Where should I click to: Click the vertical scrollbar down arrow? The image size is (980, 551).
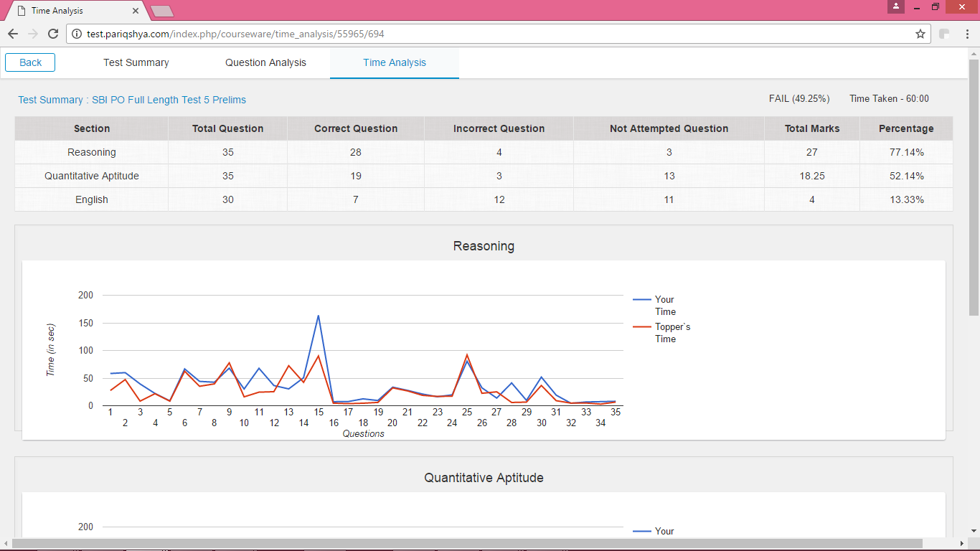click(x=974, y=531)
